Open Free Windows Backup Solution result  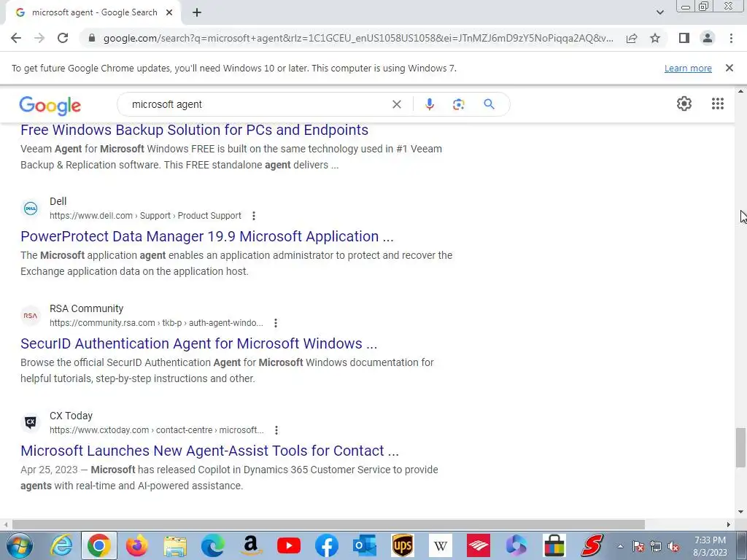194,130
